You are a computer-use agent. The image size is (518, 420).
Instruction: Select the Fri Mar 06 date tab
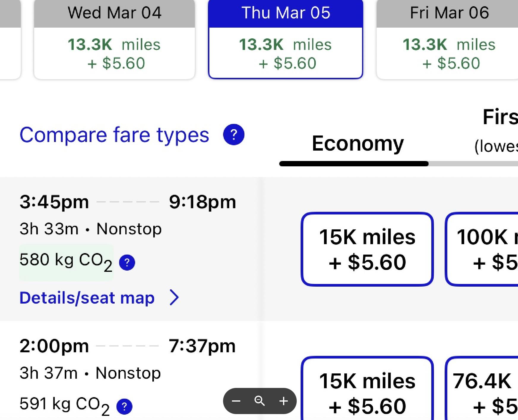coord(448,40)
